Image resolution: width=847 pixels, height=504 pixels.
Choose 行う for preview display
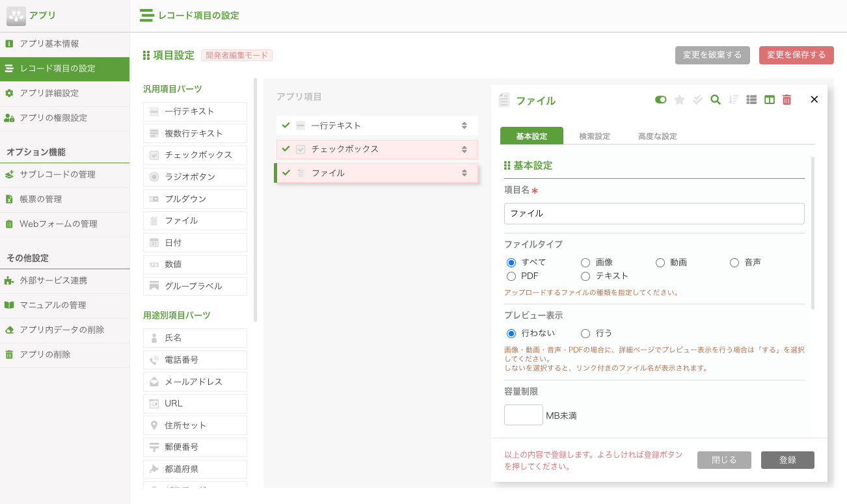pyautogui.click(x=585, y=333)
